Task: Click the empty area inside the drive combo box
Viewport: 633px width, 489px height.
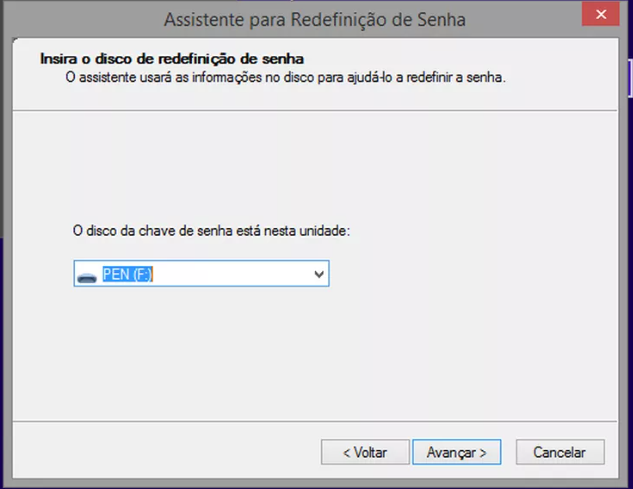Action: point(230,274)
